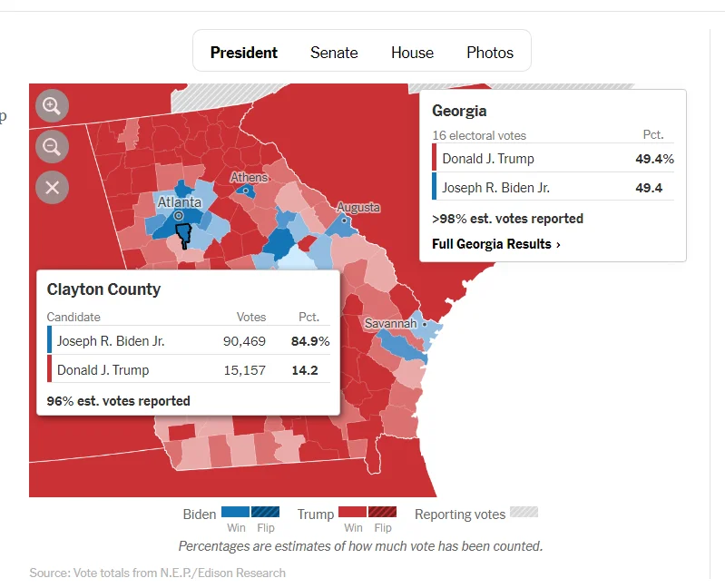Select the House tab
This screenshot has height=588, width=725.
[412, 53]
